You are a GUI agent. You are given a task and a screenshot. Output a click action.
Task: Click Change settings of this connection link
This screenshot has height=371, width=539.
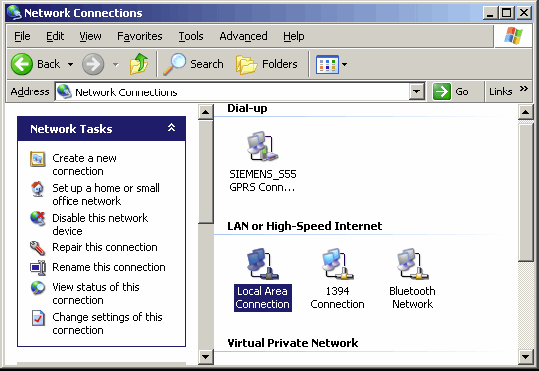point(107,324)
